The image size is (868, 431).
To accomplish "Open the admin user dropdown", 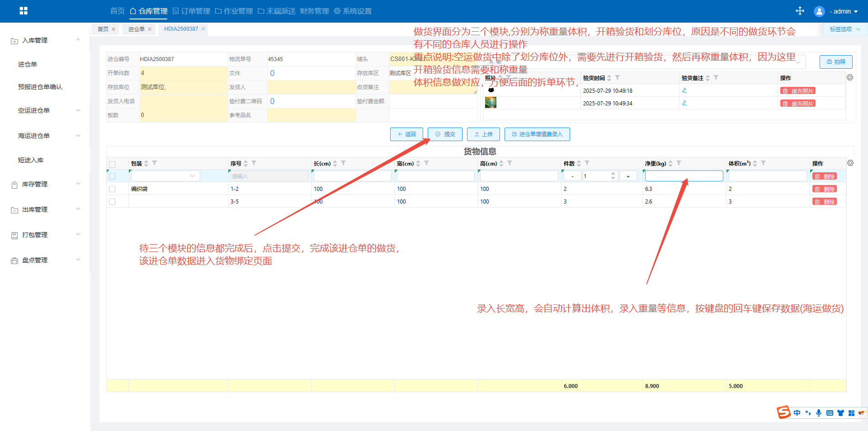I will pos(843,11).
